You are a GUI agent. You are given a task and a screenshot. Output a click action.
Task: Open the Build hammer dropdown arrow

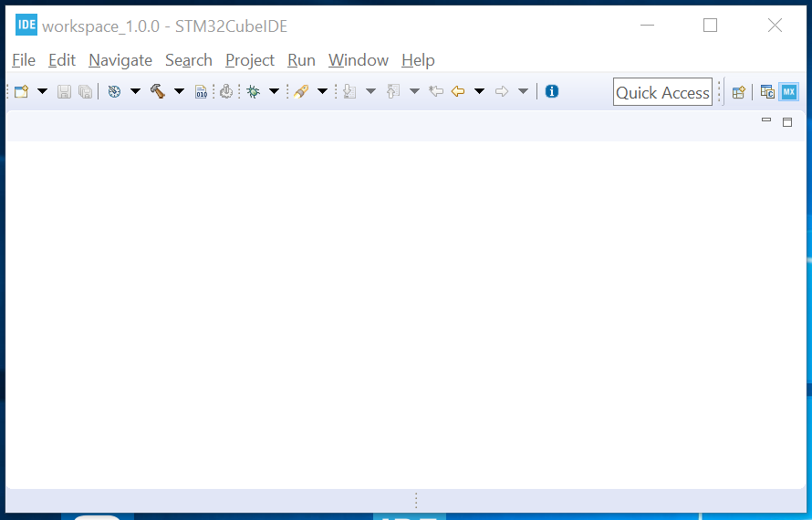[x=179, y=91]
